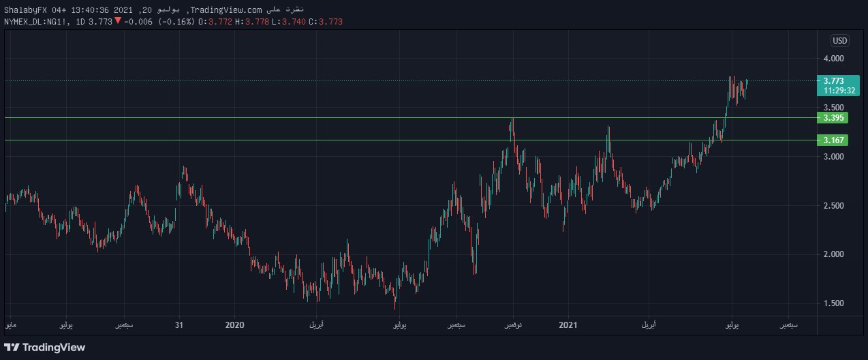Screen dimensions: 868x360
Task: Click the 31 date label on time axis
Action: coord(179,325)
